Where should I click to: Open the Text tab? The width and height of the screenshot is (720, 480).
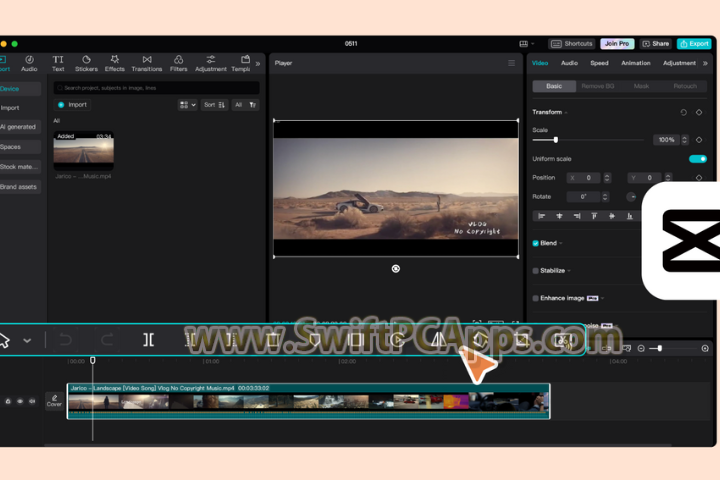pos(58,63)
